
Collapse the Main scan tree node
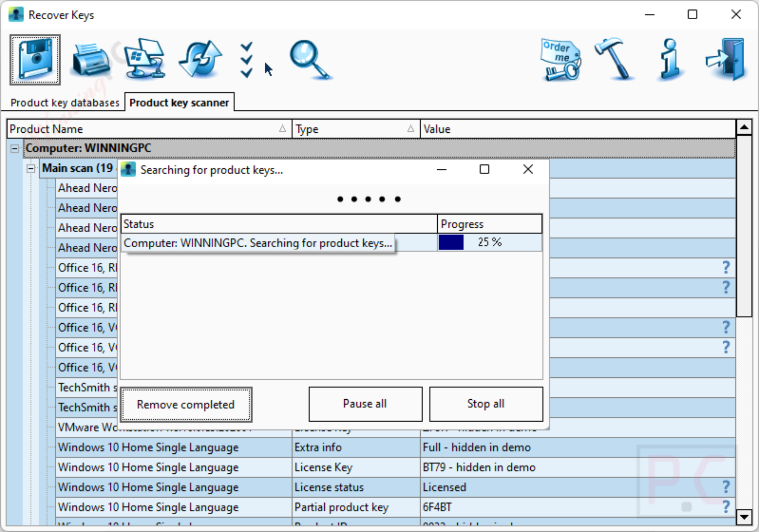(x=31, y=169)
